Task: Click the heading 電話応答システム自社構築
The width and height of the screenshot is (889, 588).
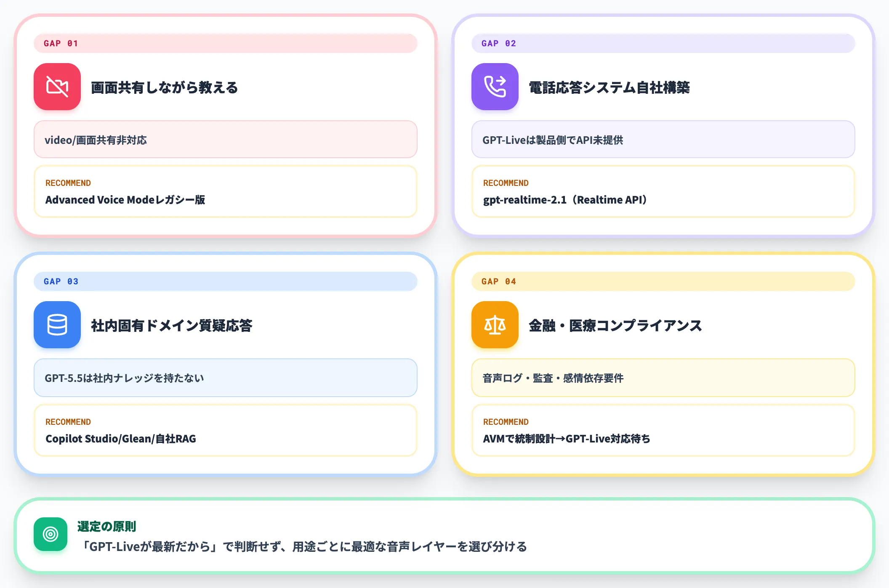Action: pyautogui.click(x=609, y=87)
